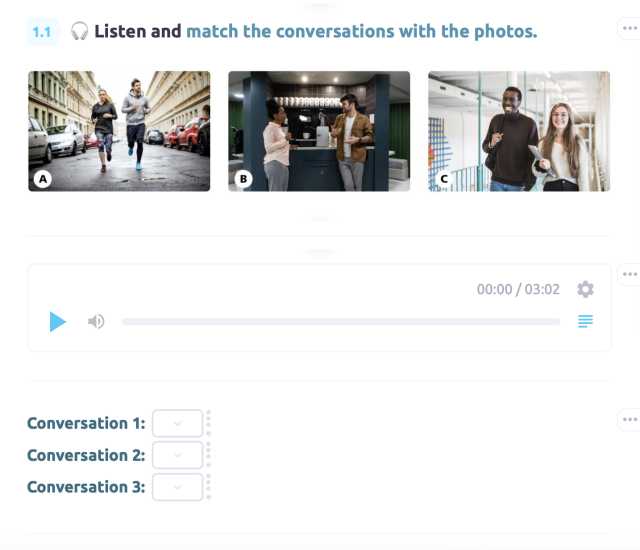Click the 00:00 / 03:02 time display
The image size is (640, 550).
(518, 290)
